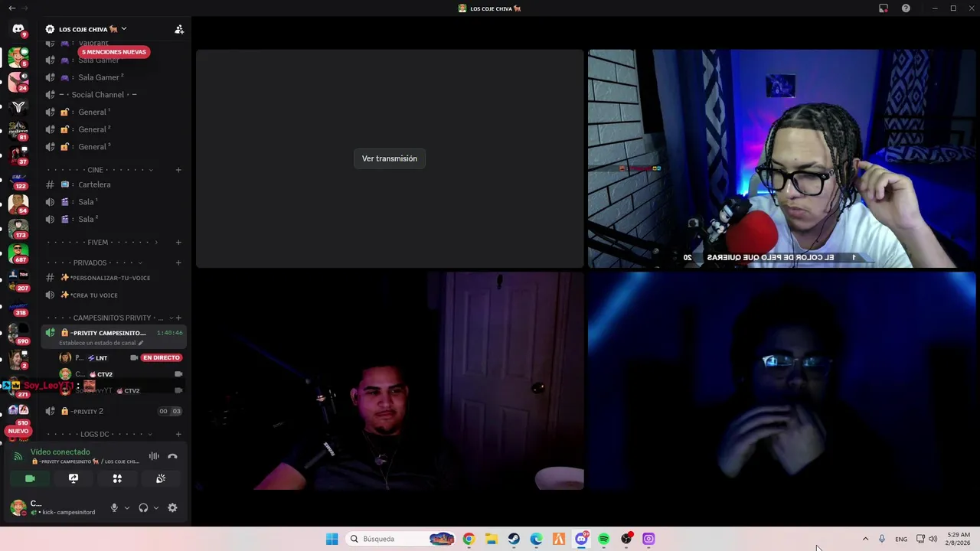Open server icon with 122 badge
The height and width of the screenshot is (551, 980).
coord(18,178)
